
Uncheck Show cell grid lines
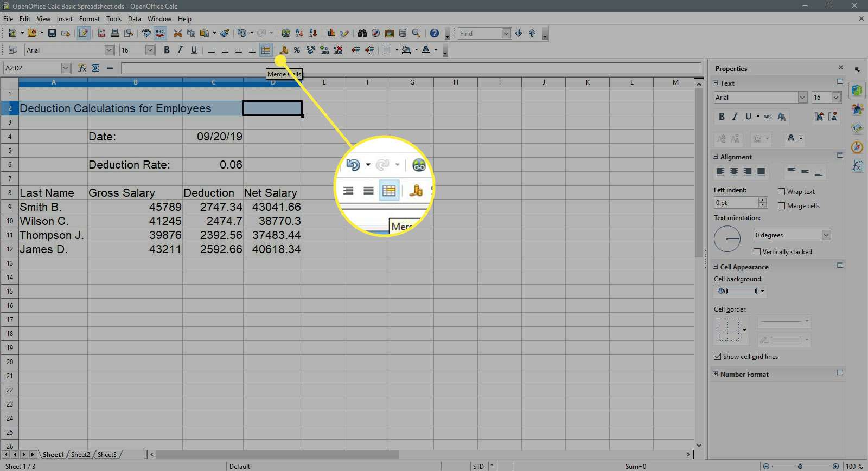718,357
